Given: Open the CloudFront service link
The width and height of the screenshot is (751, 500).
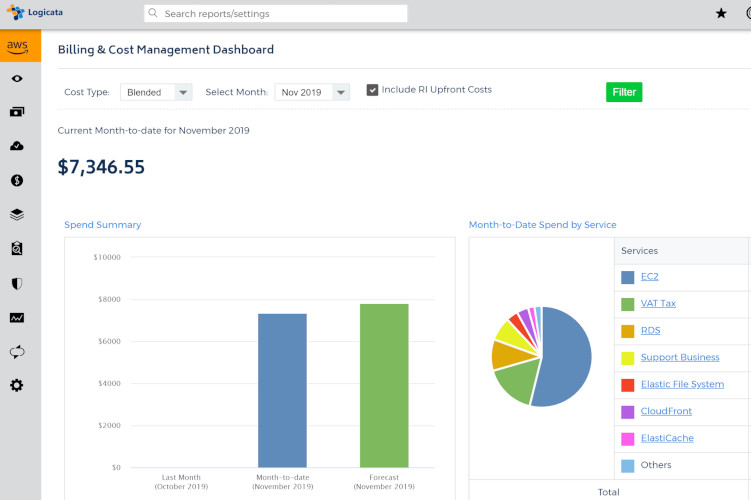Looking at the screenshot, I should [666, 411].
